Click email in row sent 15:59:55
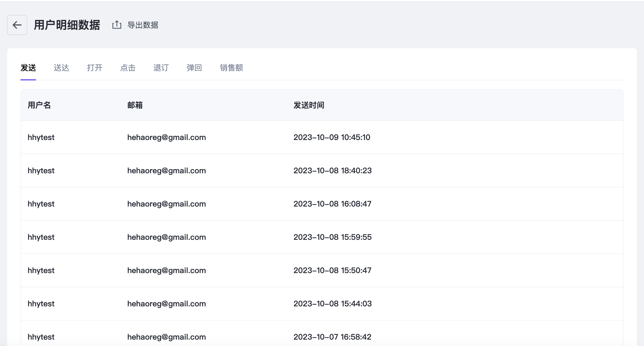 (x=166, y=237)
